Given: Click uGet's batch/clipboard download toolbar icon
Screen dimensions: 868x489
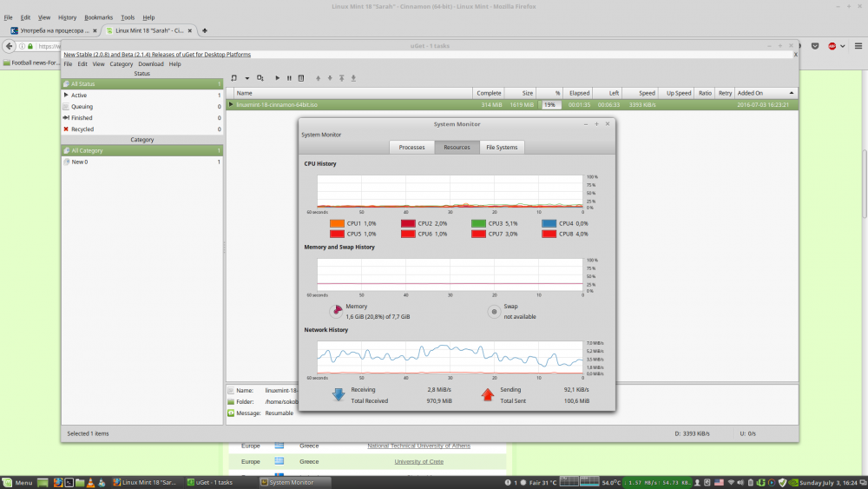Looking at the screenshot, I should point(260,78).
